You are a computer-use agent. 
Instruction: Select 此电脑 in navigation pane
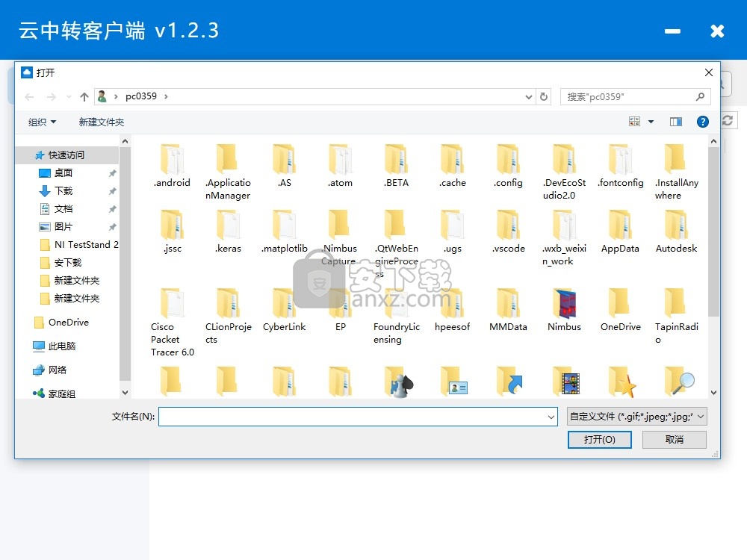tap(61, 346)
